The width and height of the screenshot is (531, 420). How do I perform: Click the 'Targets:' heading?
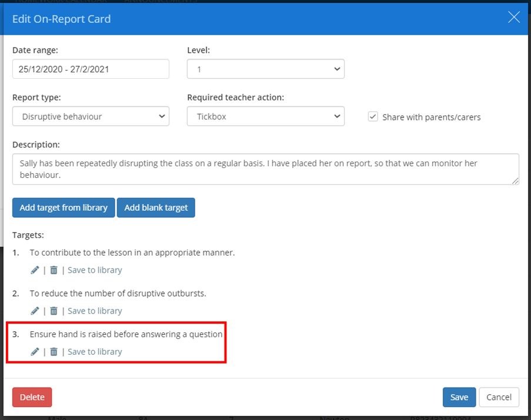28,235
